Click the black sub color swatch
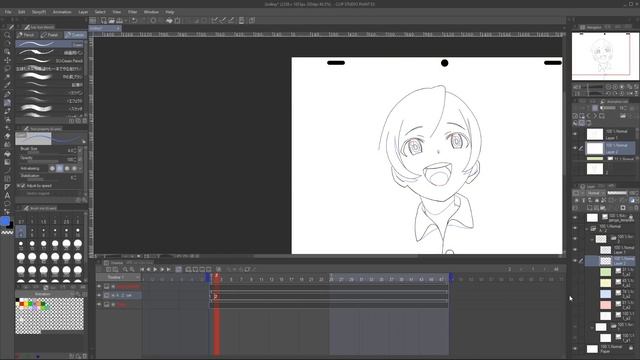640x360 pixels. coord(11,225)
